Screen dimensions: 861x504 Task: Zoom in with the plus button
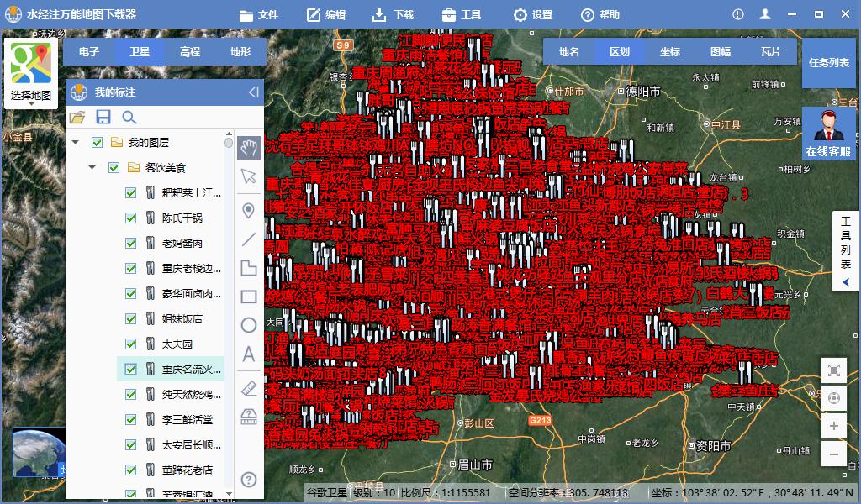833,426
